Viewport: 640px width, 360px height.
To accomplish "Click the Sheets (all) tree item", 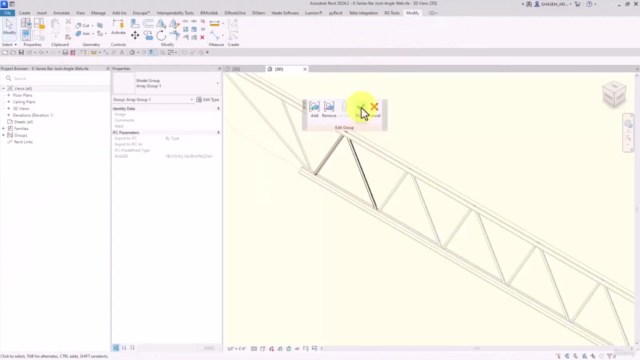I will coord(23,122).
